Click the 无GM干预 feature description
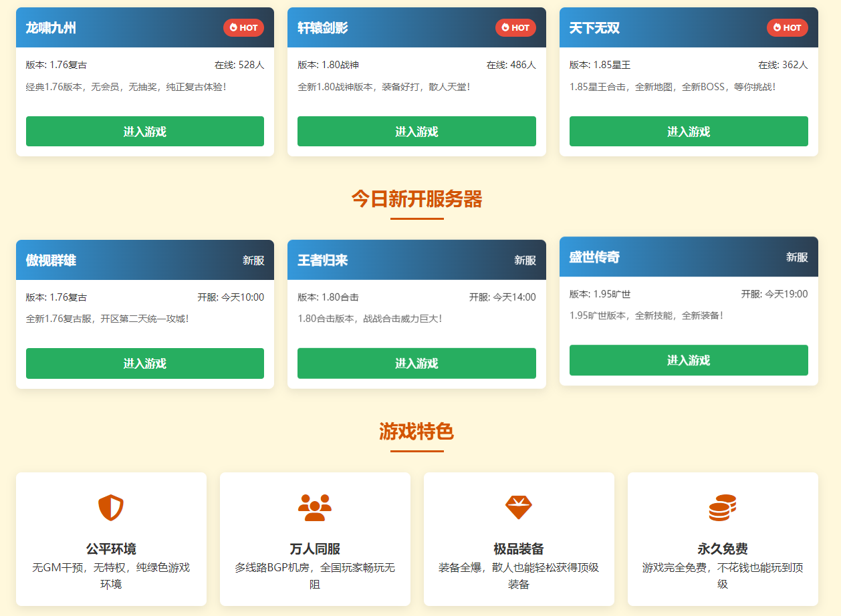 [x=111, y=576]
